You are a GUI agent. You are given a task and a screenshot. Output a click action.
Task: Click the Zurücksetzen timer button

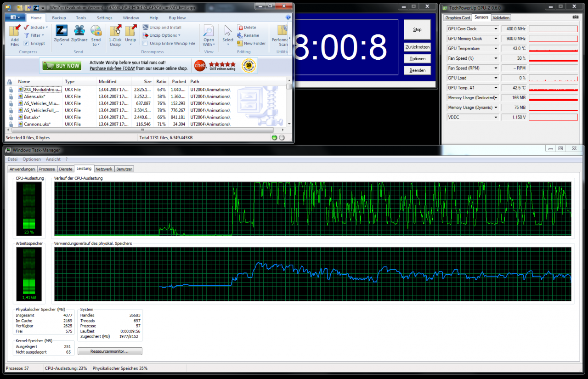pyautogui.click(x=417, y=47)
